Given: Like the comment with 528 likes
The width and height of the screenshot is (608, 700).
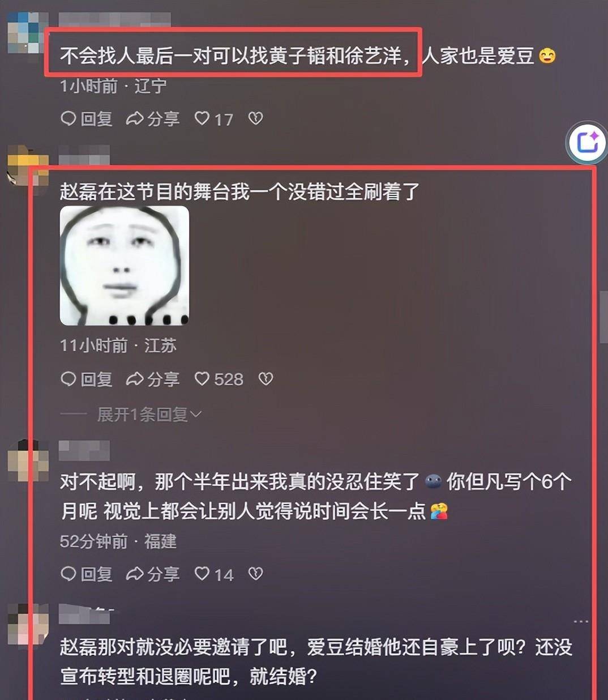Looking at the screenshot, I should coord(219,379).
